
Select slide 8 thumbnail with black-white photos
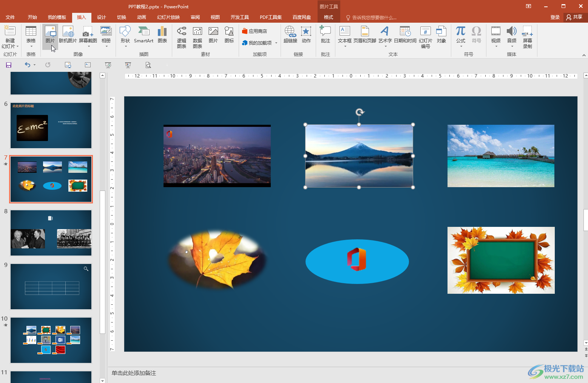pos(51,233)
